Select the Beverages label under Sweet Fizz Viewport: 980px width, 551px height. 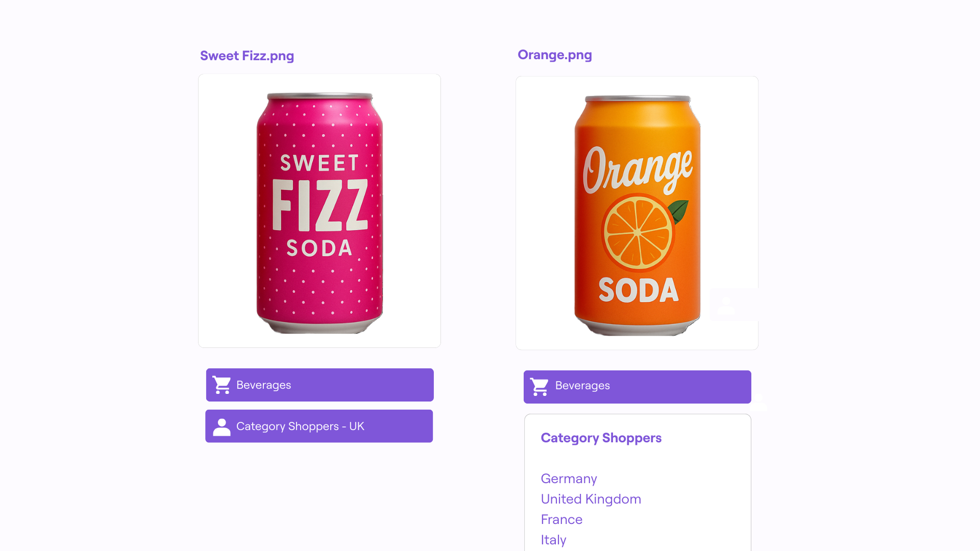coord(263,385)
